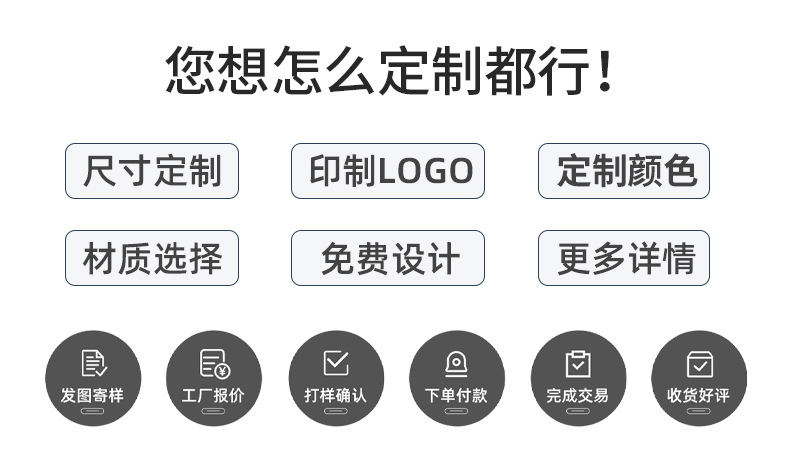Open the 材质选择 option

coord(152,258)
